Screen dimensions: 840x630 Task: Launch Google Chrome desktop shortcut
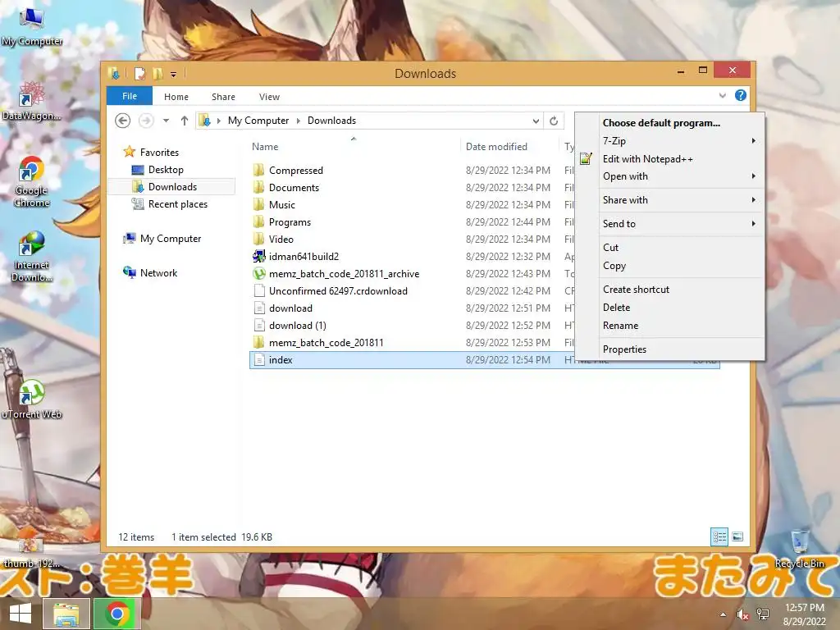pyautogui.click(x=32, y=181)
